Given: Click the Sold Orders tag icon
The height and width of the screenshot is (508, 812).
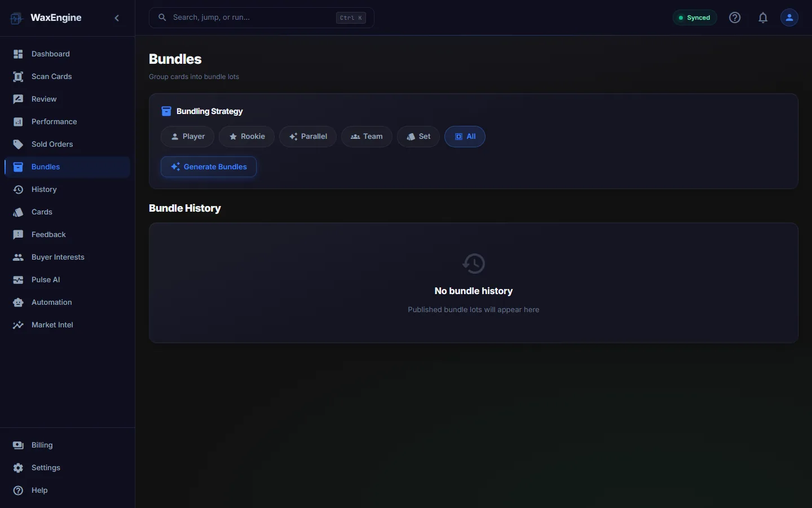Looking at the screenshot, I should pyautogui.click(x=18, y=144).
